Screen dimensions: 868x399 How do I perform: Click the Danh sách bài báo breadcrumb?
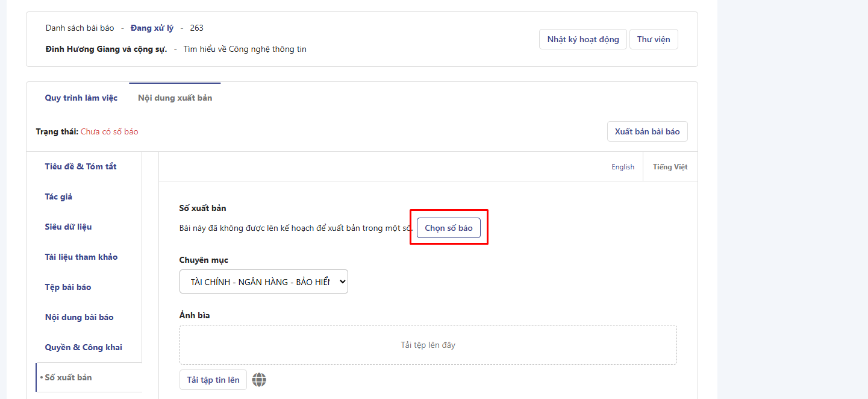(80, 28)
